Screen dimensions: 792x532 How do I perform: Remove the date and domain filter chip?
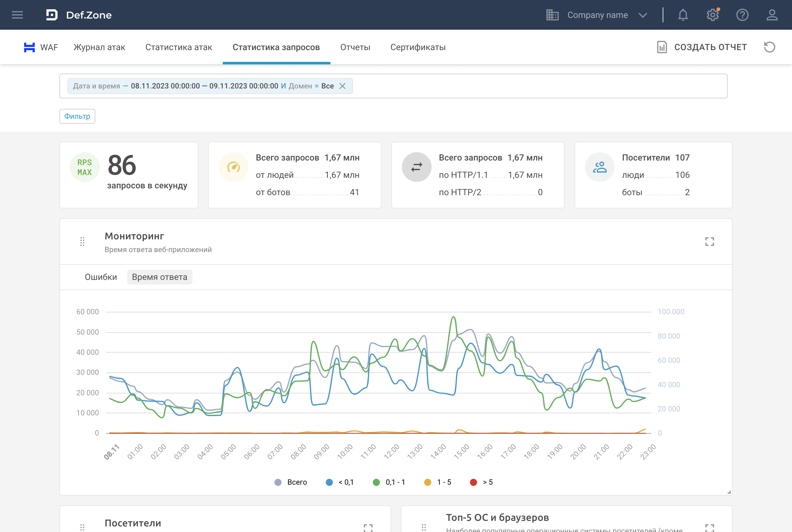click(342, 86)
